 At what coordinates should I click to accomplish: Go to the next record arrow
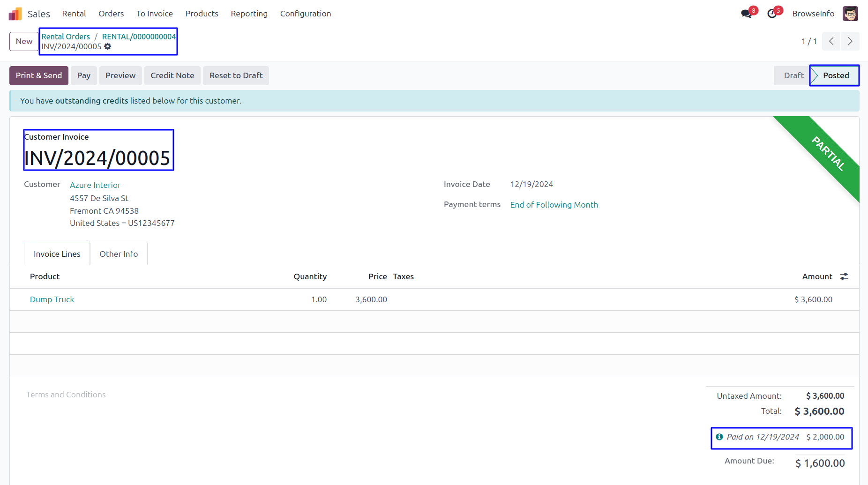(x=850, y=41)
